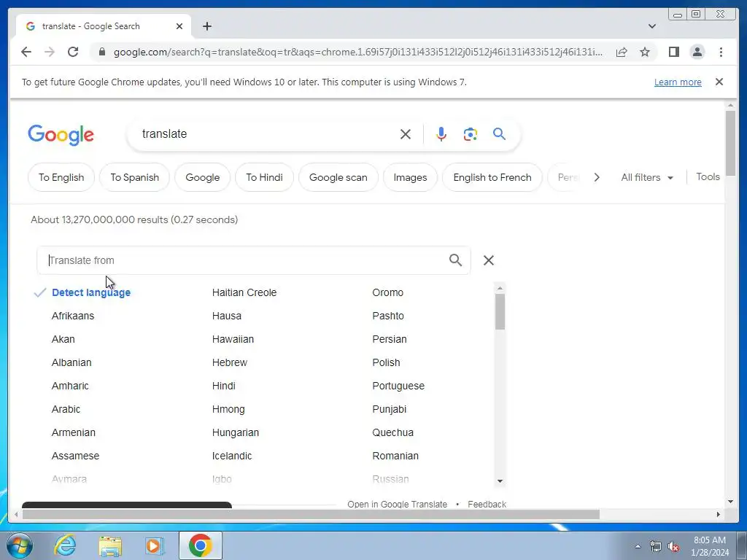This screenshot has width=747, height=560.
Task: Start voice search with the microphone
Action: click(441, 134)
